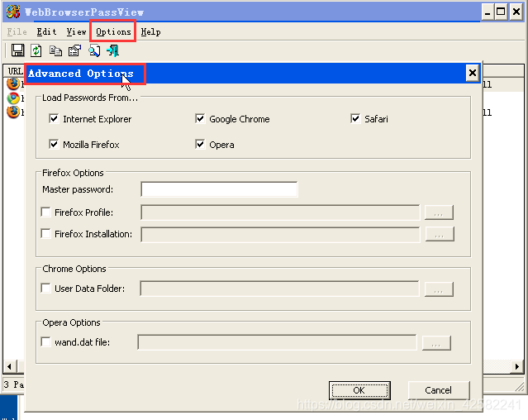This screenshot has width=528, height=420.
Task: Select the Chrome entry icon in the list
Action: pos(13,98)
